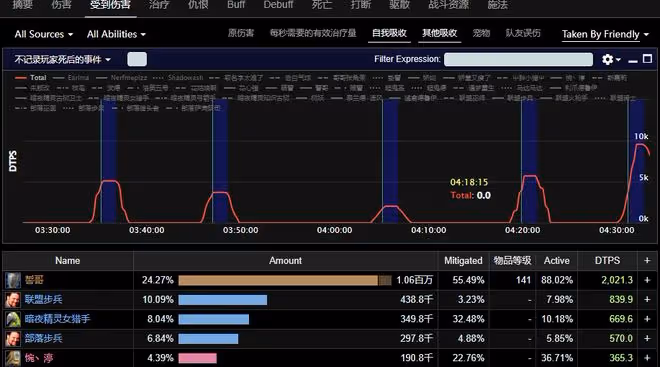The height and width of the screenshot is (367, 660).
Task: Open the 不记录玩家死后的事件 dropdown
Action: 63,59
